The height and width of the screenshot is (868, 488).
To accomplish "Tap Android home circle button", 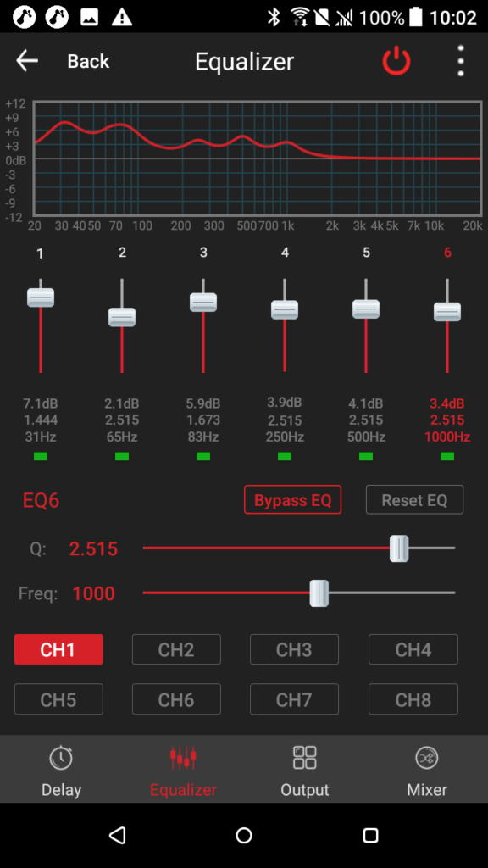I will (244, 835).
